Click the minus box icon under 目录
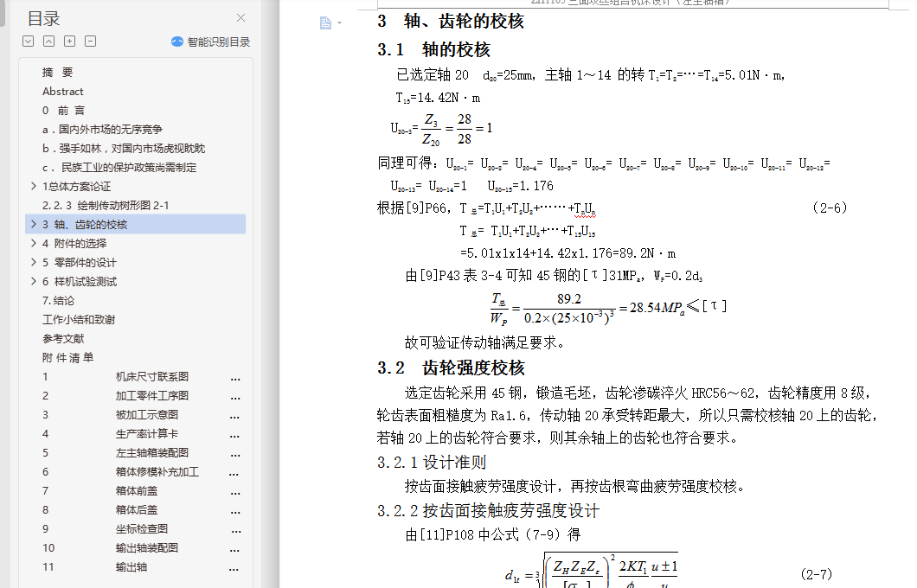Screen dimensions: 917x588 (x=91, y=41)
